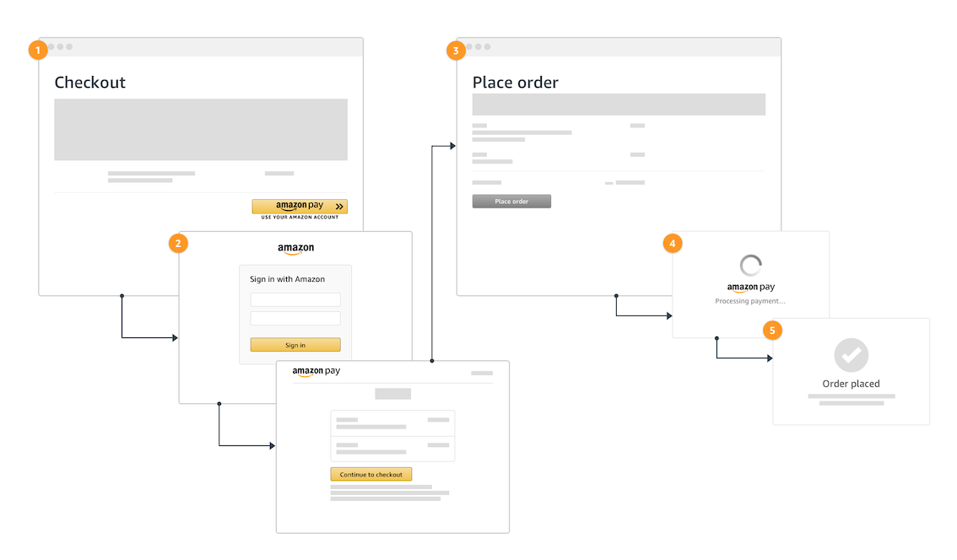Click the Amazon logo atop the sign-in dialog
This screenshot has width=957, height=560.
pyautogui.click(x=295, y=249)
